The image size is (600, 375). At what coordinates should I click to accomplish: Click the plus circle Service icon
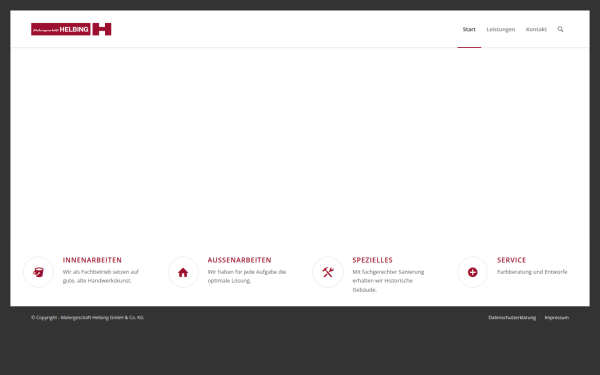[473, 272]
